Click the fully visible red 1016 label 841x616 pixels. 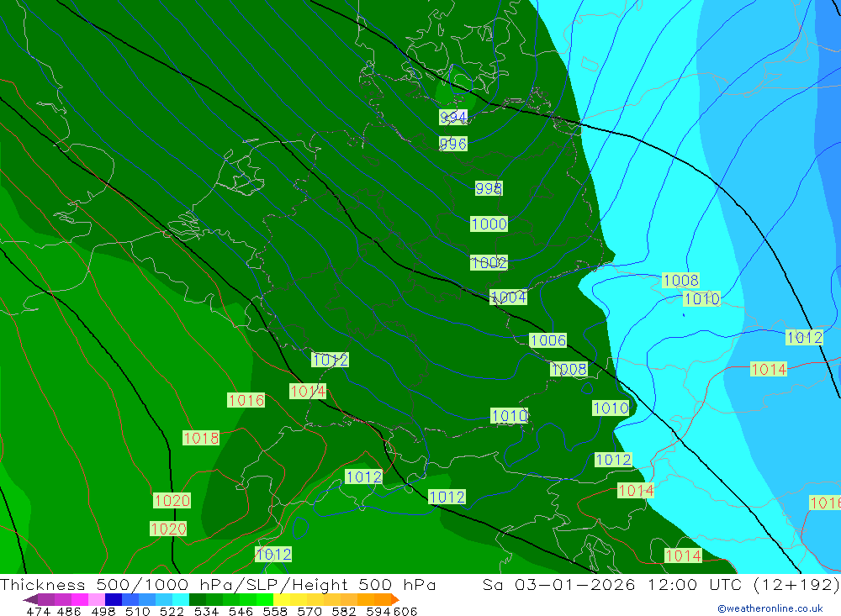(246, 400)
